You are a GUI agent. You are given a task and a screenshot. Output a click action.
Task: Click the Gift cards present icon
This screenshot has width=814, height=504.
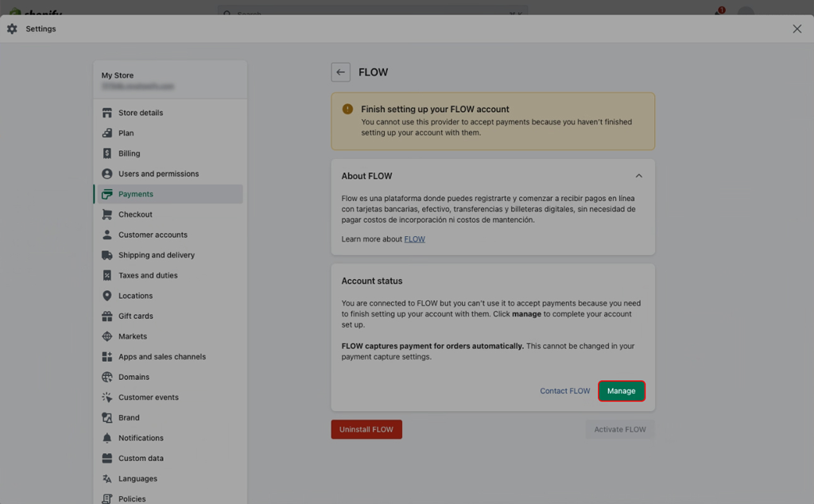(107, 316)
